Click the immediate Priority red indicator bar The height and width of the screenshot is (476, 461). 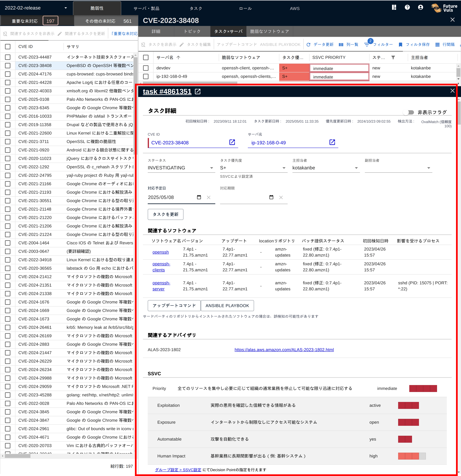(x=423, y=389)
